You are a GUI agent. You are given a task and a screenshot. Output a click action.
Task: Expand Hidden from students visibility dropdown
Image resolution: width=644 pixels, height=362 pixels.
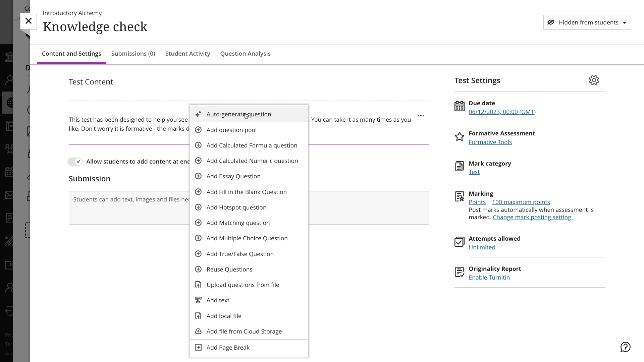tap(587, 22)
